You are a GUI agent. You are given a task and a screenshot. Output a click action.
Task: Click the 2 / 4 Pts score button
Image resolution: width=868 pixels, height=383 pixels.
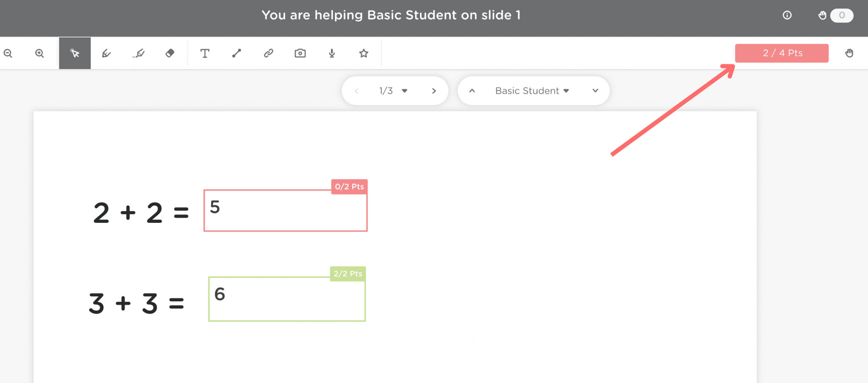tap(782, 53)
